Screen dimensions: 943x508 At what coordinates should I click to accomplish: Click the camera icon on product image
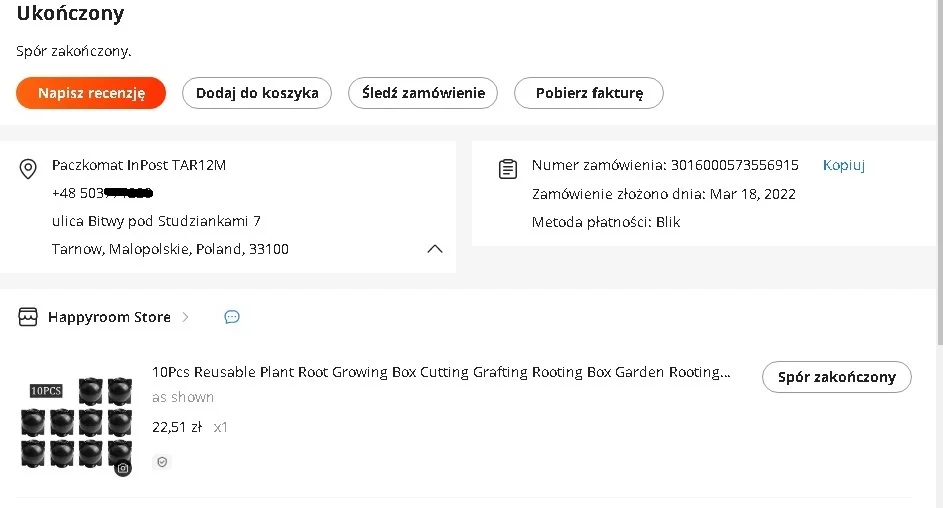(x=123, y=467)
